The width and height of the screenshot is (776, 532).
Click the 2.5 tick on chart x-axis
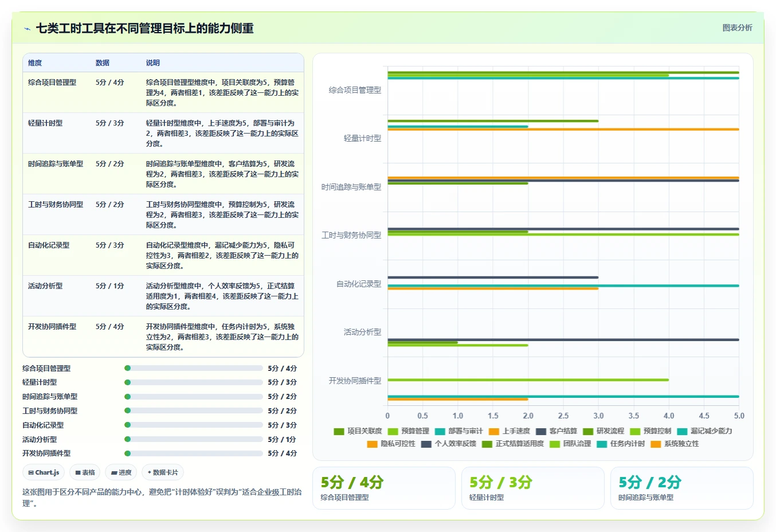(563, 416)
